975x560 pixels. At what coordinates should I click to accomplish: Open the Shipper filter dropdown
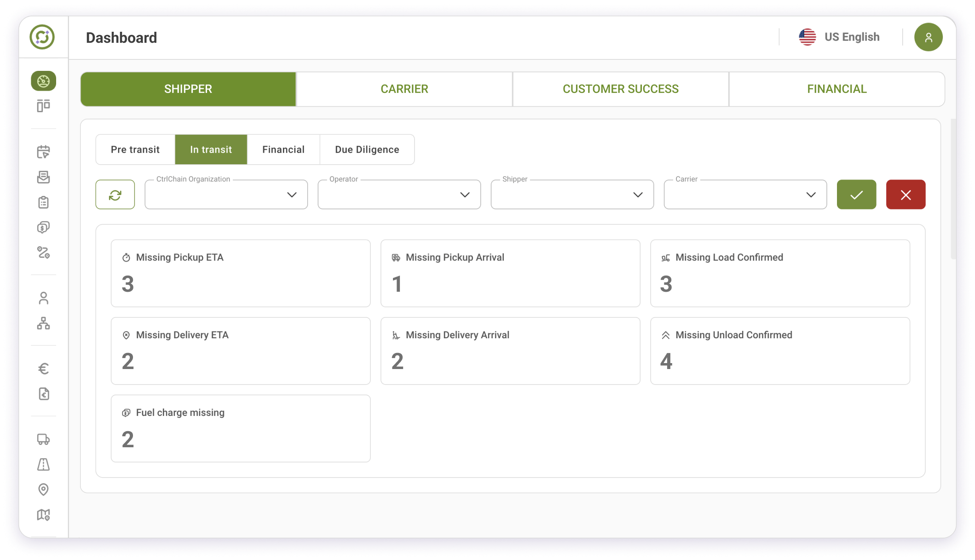click(572, 195)
